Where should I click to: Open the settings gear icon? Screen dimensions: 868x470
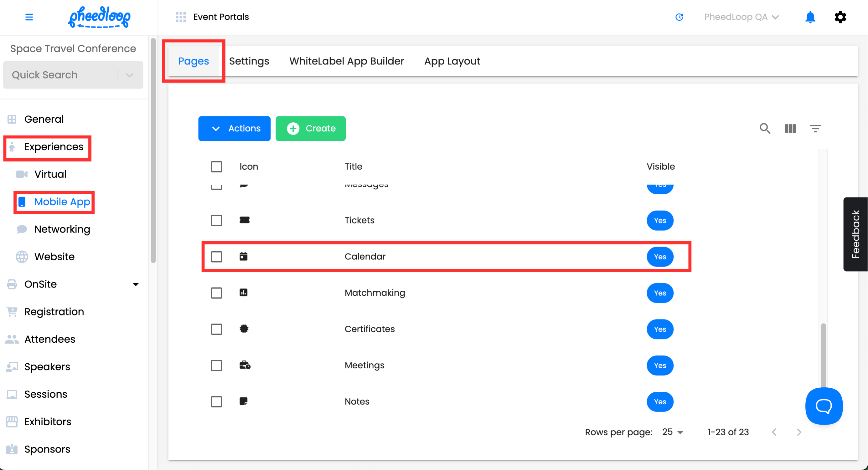point(840,17)
